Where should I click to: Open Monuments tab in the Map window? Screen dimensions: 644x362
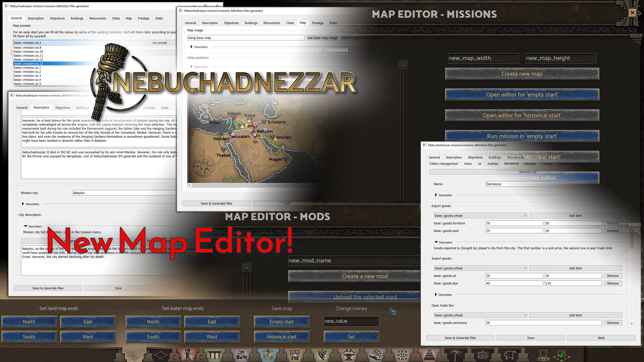pos(272,23)
